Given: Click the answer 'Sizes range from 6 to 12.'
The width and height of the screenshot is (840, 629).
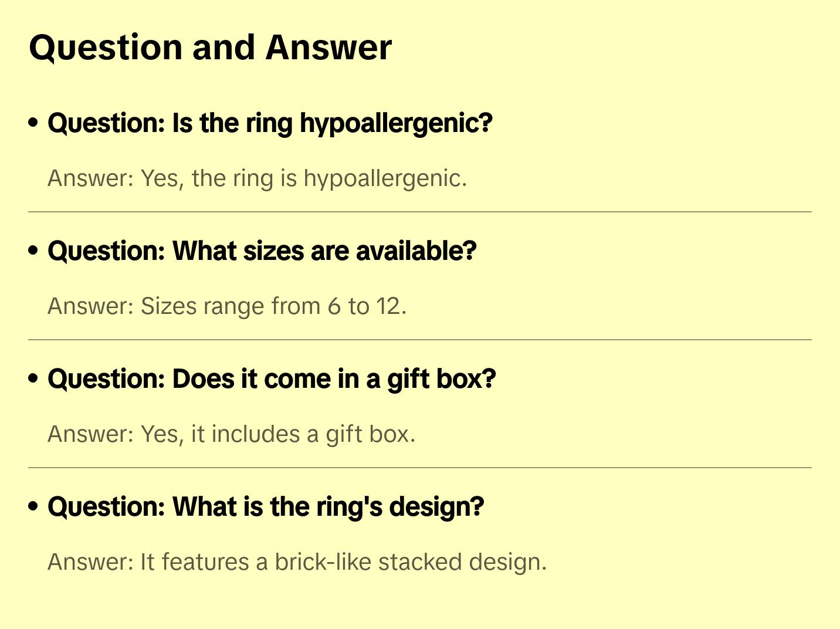Looking at the screenshot, I should (227, 306).
